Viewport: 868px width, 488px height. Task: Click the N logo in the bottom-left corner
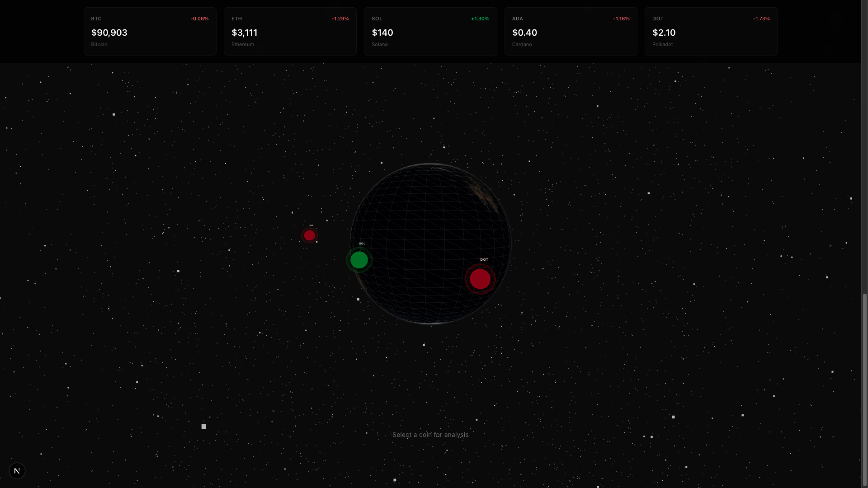[17, 470]
